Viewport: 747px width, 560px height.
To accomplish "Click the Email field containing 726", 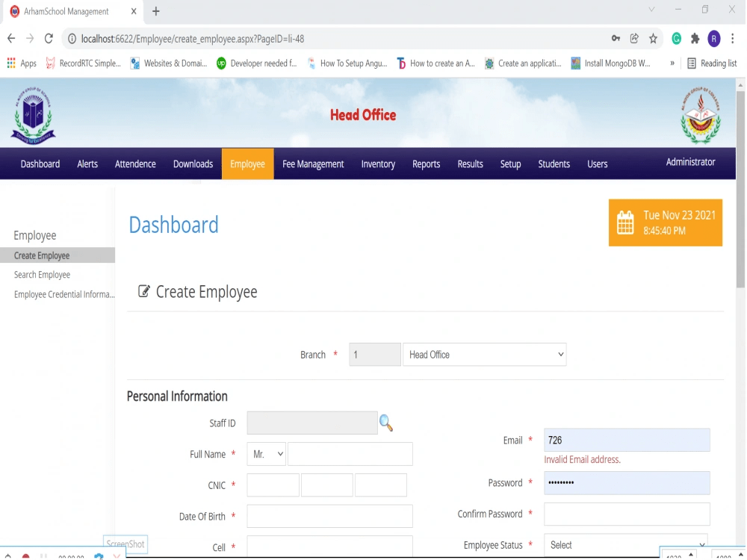I will coord(627,440).
